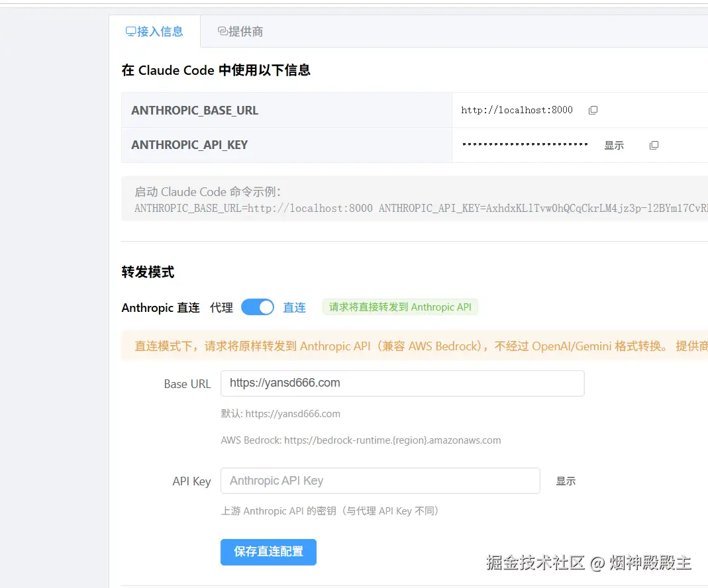The width and height of the screenshot is (708, 588).
Task: Click the 直连 label beside the switch
Action: click(295, 308)
